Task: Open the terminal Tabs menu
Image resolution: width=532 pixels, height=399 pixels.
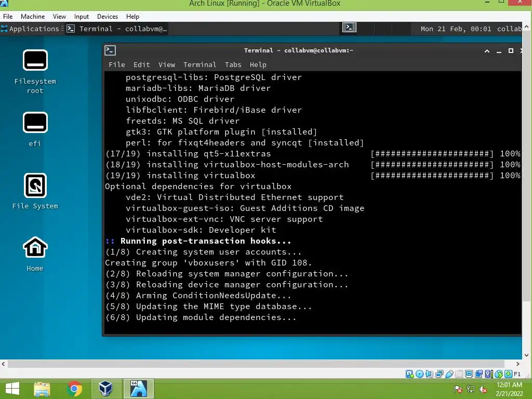Action: (x=233, y=64)
